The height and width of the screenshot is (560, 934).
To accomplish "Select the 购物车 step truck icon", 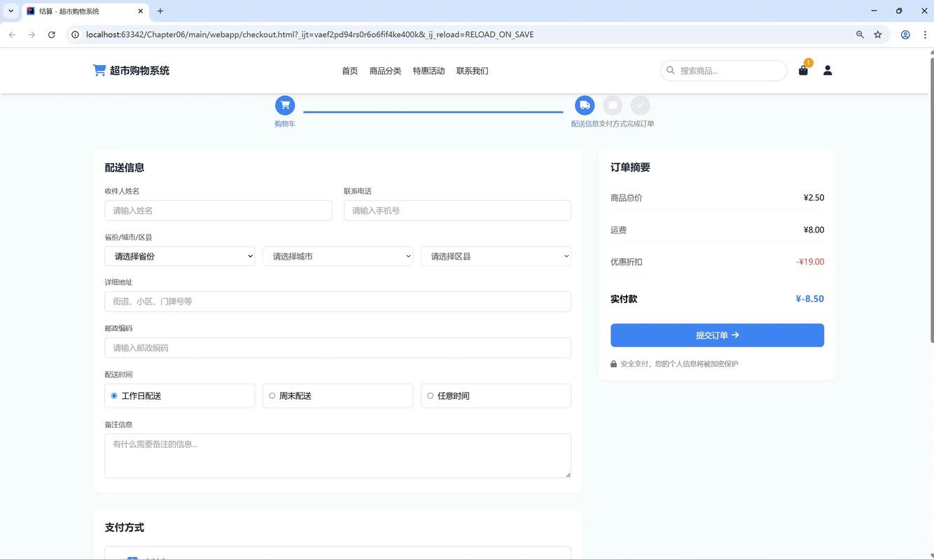I will (x=284, y=104).
